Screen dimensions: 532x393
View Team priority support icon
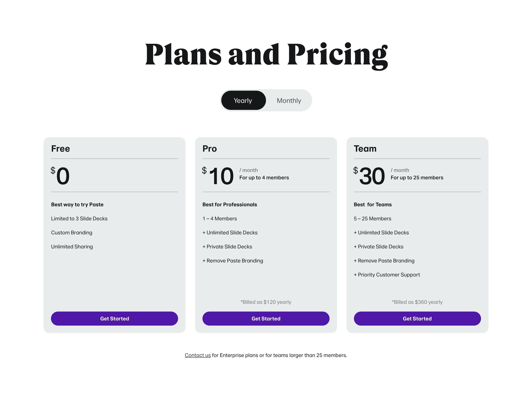(355, 274)
